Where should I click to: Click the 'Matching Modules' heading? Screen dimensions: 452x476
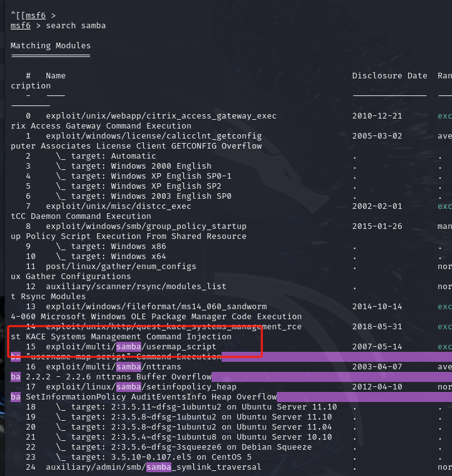51,46
